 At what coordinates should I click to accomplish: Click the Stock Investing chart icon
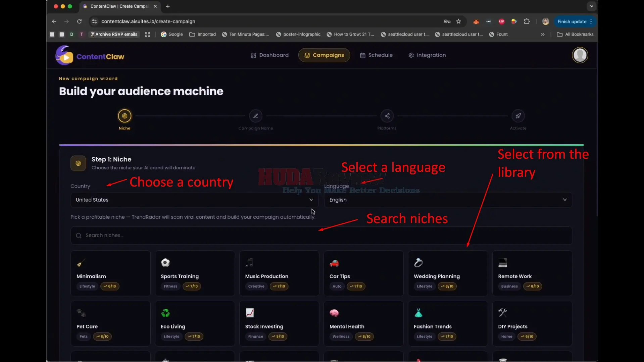(x=250, y=313)
